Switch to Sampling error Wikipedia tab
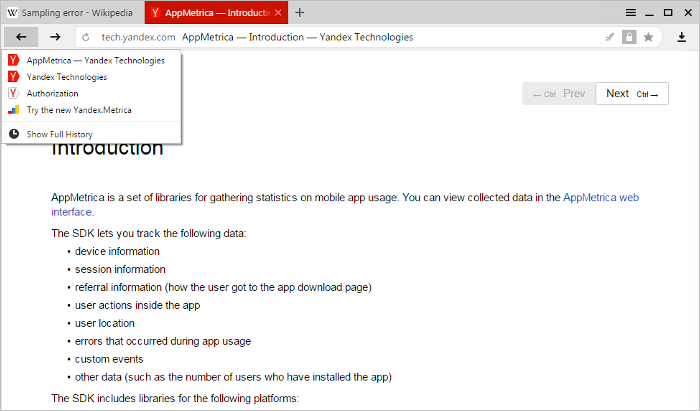The height and width of the screenshot is (411, 700). [72, 12]
